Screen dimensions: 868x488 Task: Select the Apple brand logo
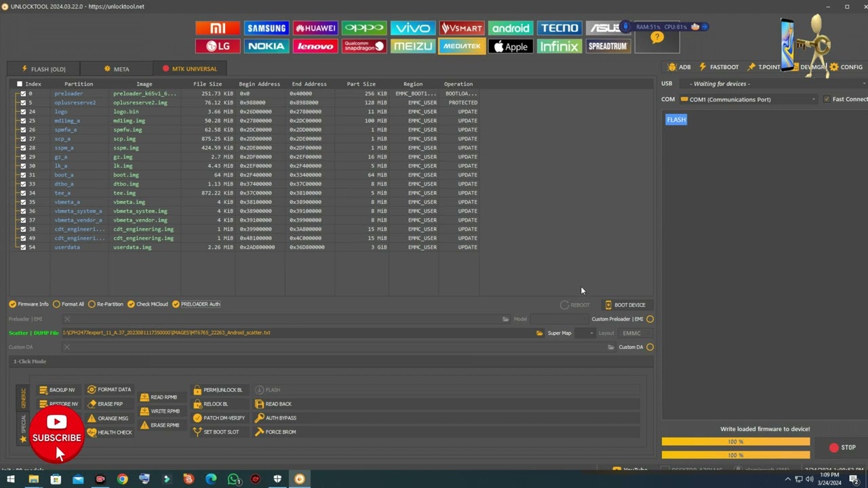coord(511,46)
